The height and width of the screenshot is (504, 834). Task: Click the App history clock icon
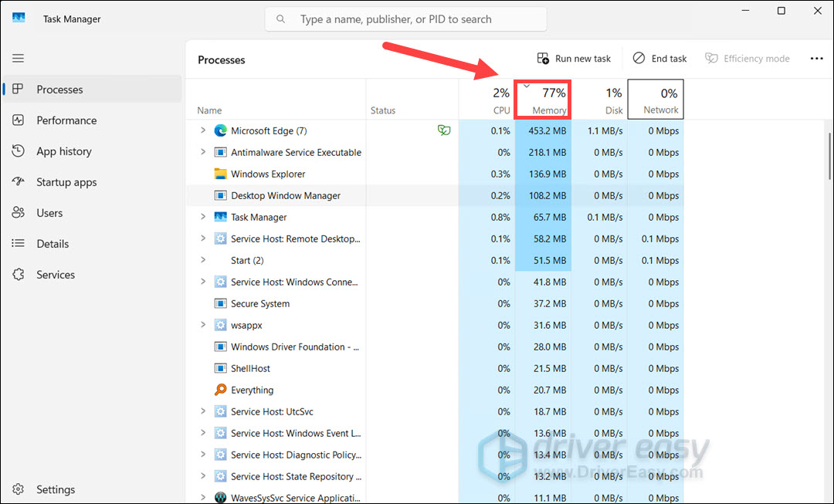pyautogui.click(x=18, y=151)
